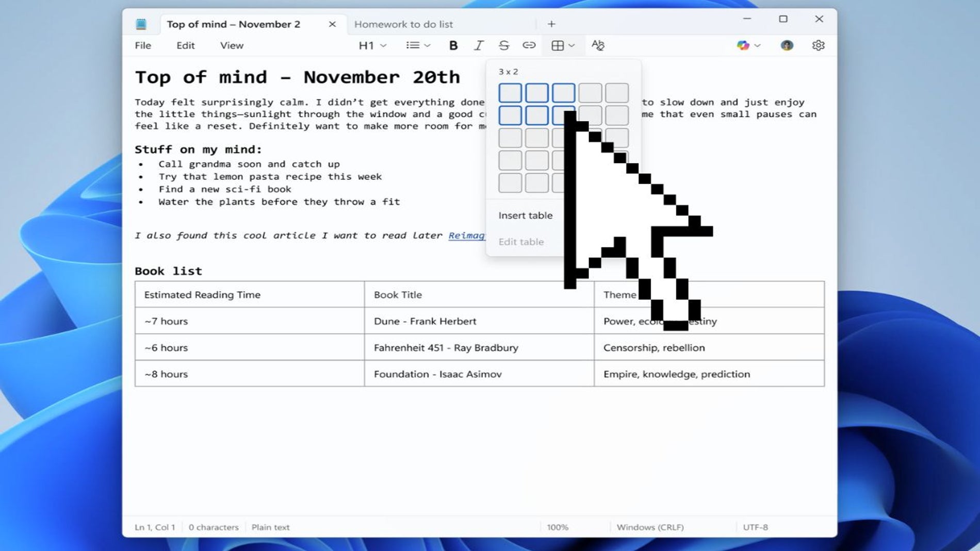
Task: Click the Dune - Frank Herbert table cell
Action: pyautogui.click(x=425, y=321)
